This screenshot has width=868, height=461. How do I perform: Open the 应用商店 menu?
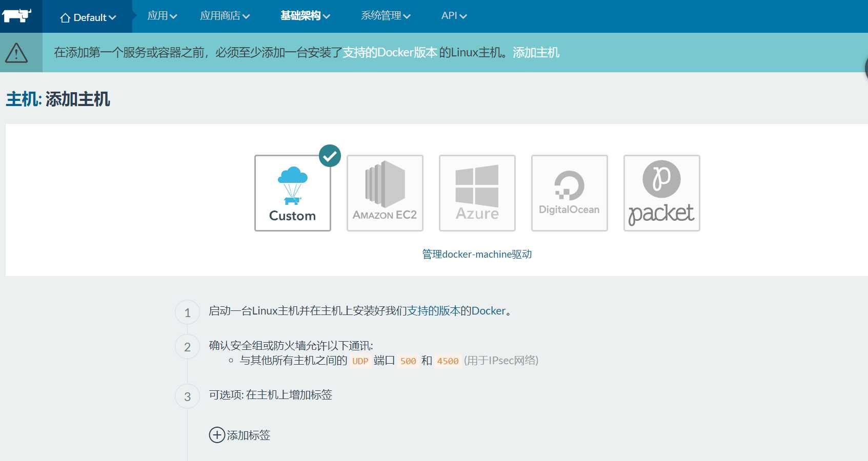225,16
